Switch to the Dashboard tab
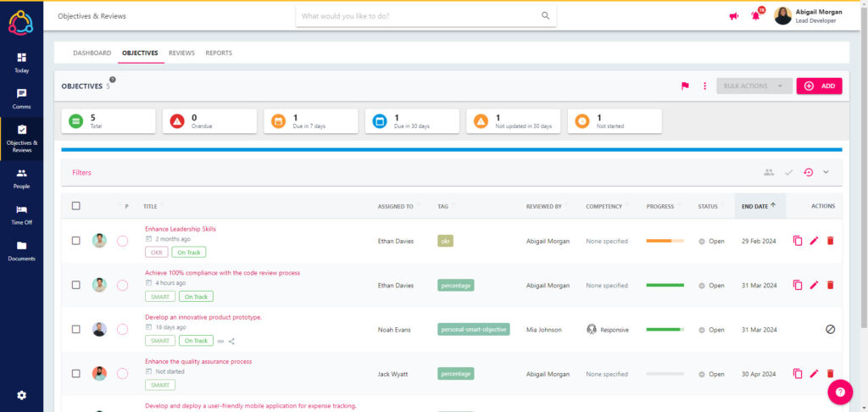This screenshot has height=412, width=868. 92,53
